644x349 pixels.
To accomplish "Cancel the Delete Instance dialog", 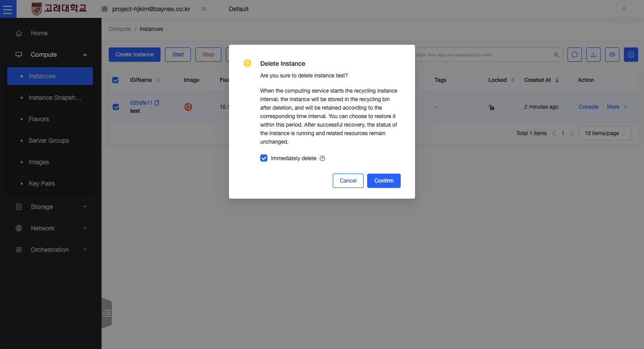I will 348,181.
